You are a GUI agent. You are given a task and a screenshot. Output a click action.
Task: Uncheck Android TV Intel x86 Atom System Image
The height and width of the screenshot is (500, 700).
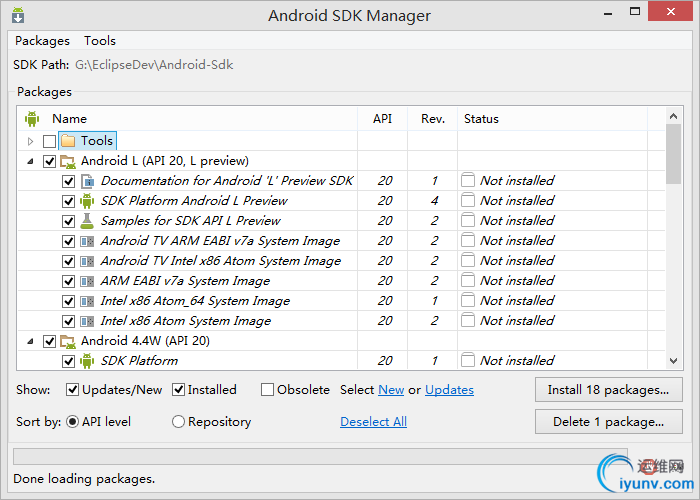coord(68,261)
